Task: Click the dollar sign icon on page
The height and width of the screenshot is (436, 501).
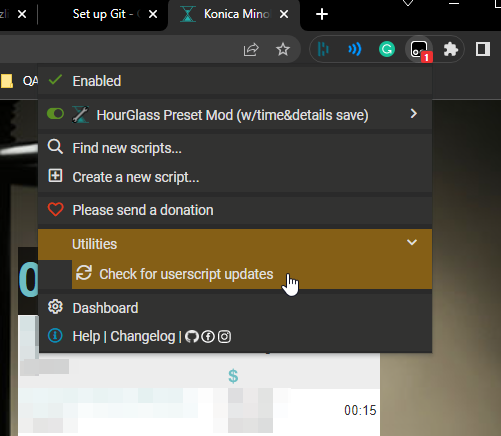Action: (x=233, y=376)
